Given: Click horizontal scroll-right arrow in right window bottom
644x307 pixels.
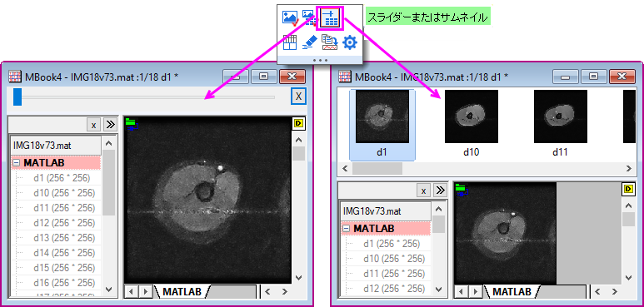Looking at the screenshot, I should coord(614,292).
